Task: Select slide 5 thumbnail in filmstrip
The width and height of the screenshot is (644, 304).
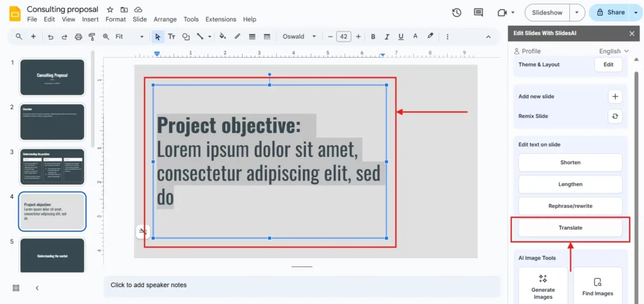Action: point(52,254)
